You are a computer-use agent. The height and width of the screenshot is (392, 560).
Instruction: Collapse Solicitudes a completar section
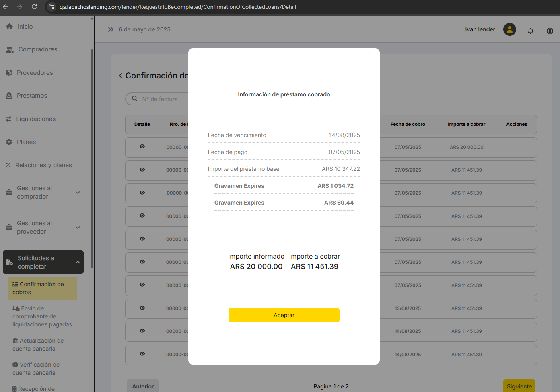click(x=78, y=262)
